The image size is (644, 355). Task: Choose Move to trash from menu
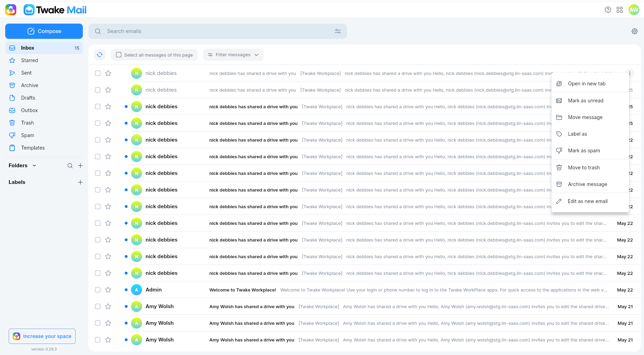[590, 168]
